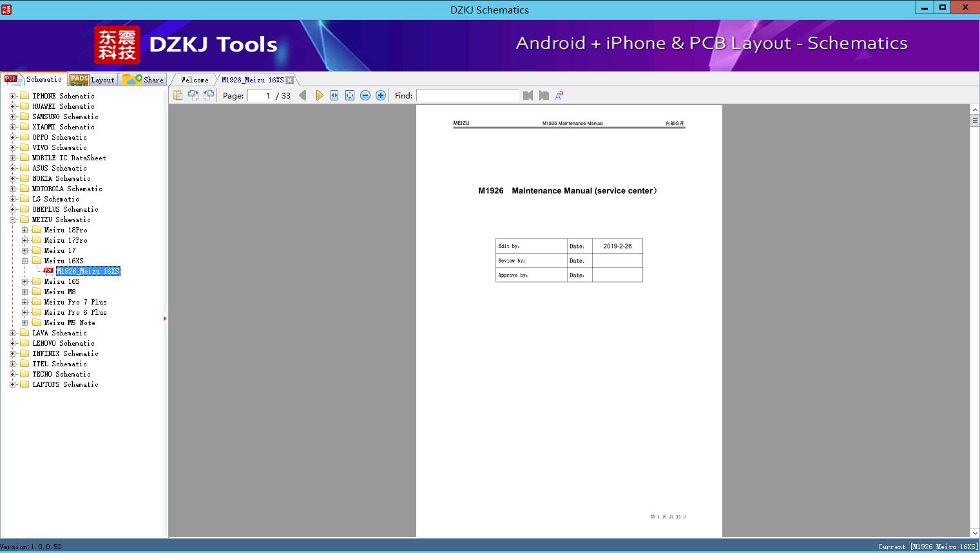980x553 pixels.
Task: Select ITEL Schematic tree item
Action: click(59, 364)
